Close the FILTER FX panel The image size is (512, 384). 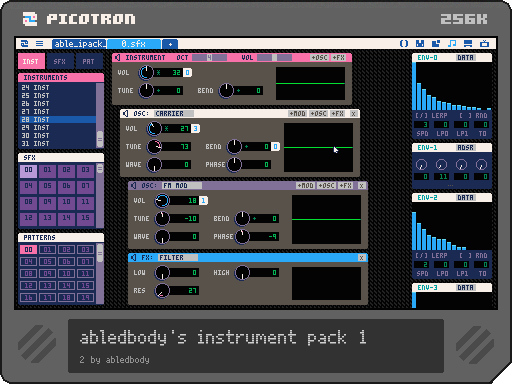pyautogui.click(x=361, y=258)
